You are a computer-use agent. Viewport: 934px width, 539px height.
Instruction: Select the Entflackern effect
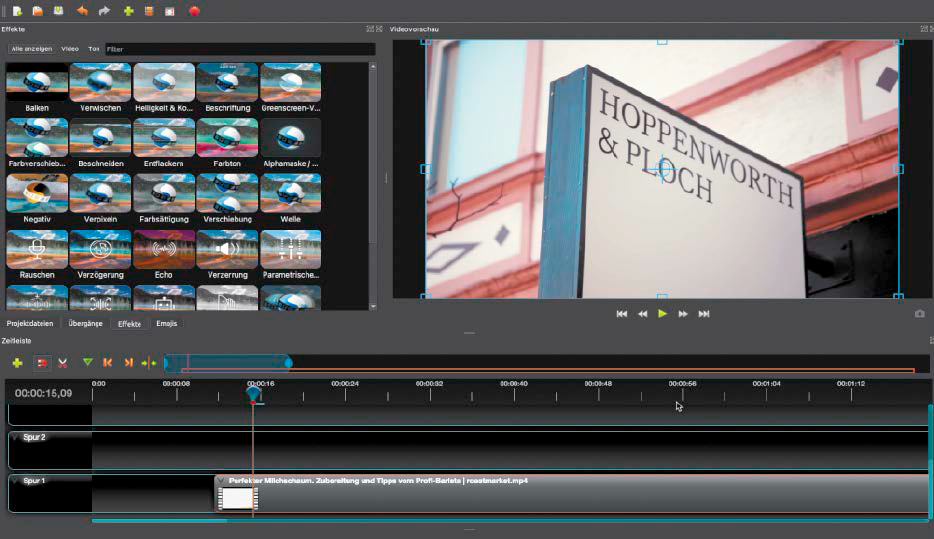164,143
